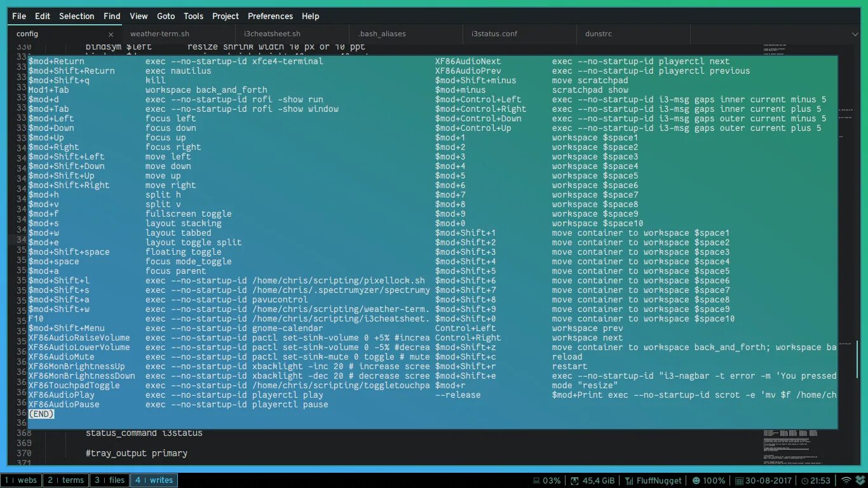Click 'status_command i3status' editor line
Viewport: 868px width, 488px height.
click(144, 433)
